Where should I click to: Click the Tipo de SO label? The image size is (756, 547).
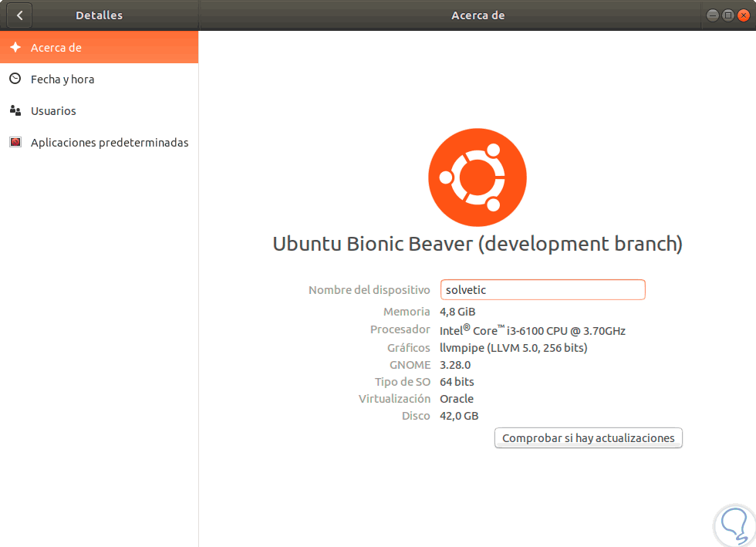403,382
